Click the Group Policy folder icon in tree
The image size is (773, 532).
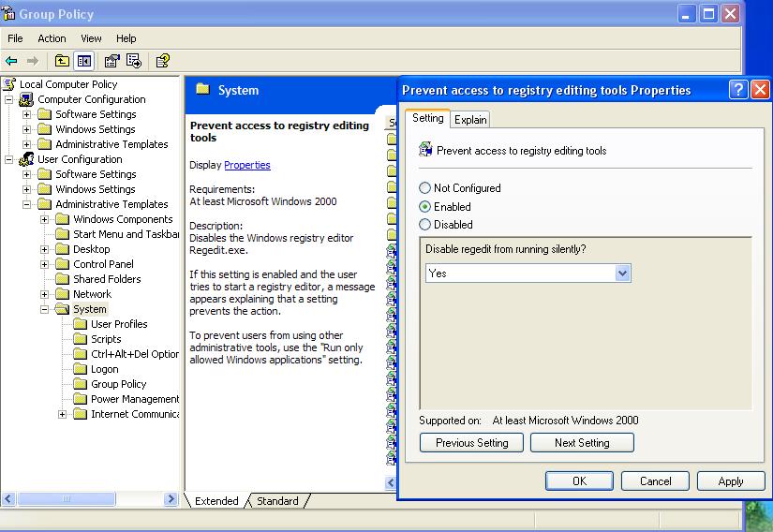point(80,384)
